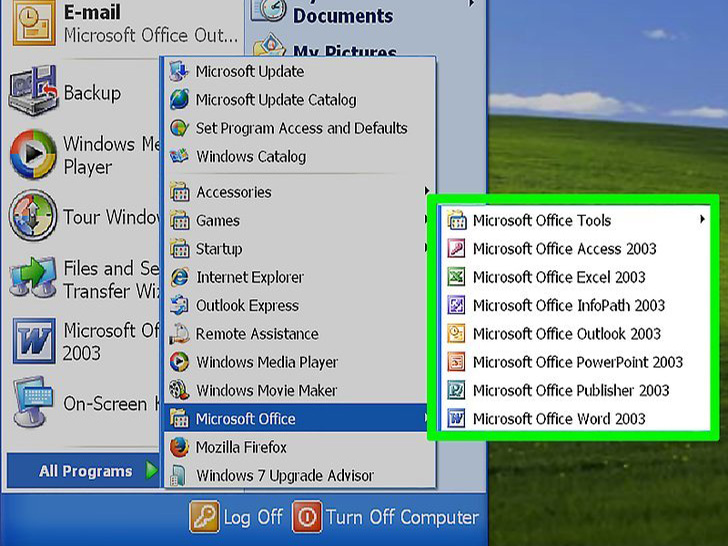Select the highlighted Microsoft Office folder entry
Viewport: 728px width, 546px height.
(296, 418)
